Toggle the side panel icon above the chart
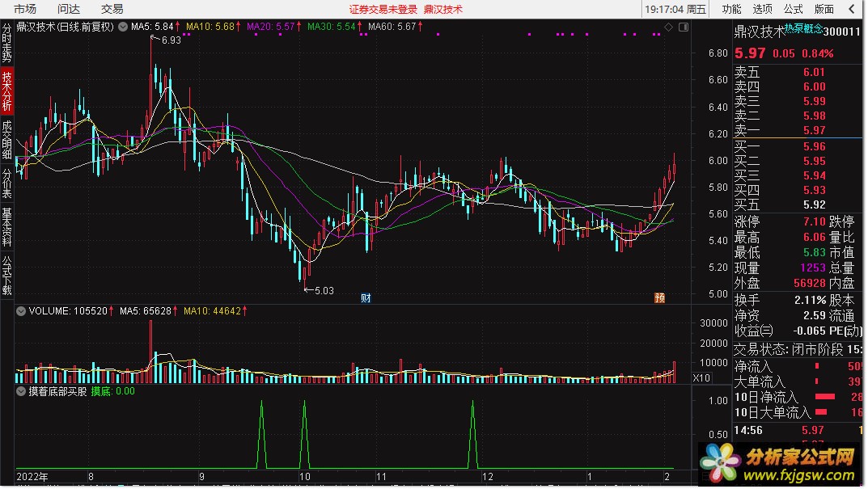 pyautogui.click(x=684, y=27)
